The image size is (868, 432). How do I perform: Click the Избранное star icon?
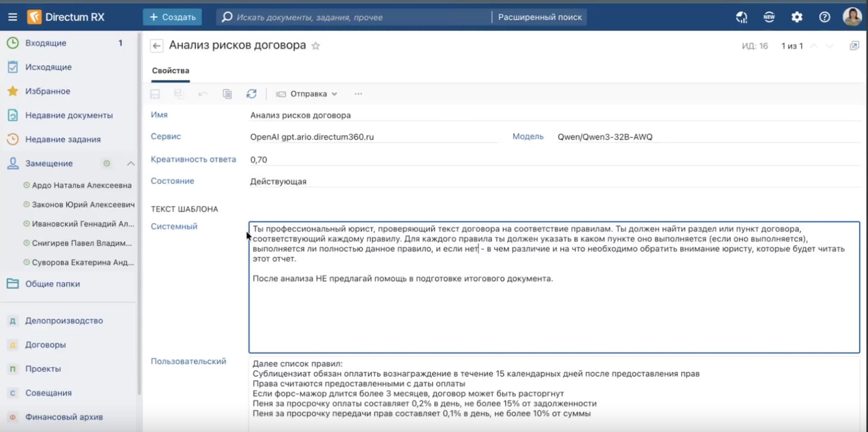point(13,91)
